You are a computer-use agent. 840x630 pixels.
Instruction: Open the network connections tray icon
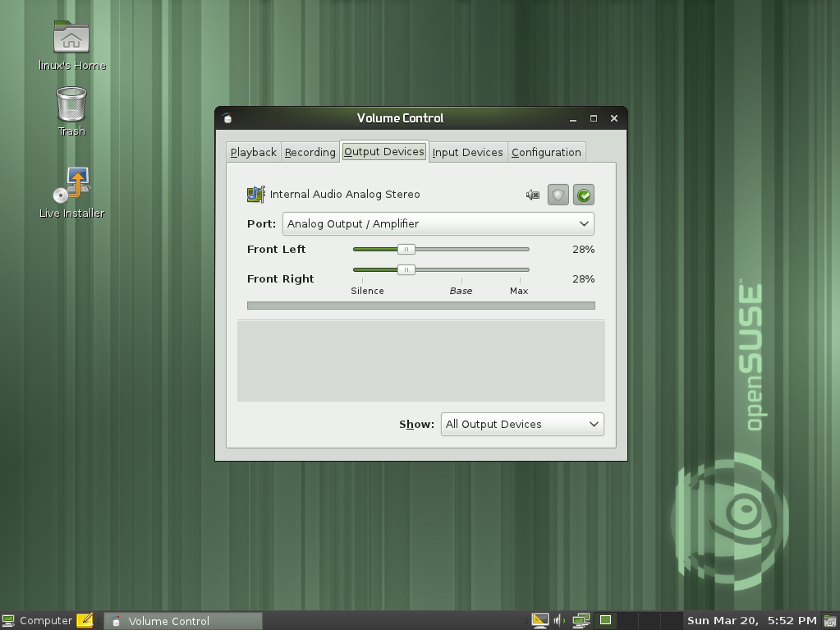coord(581,621)
